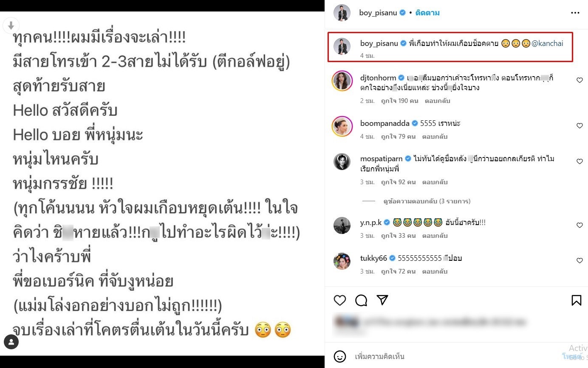Share post via paper plane icon

383,300
